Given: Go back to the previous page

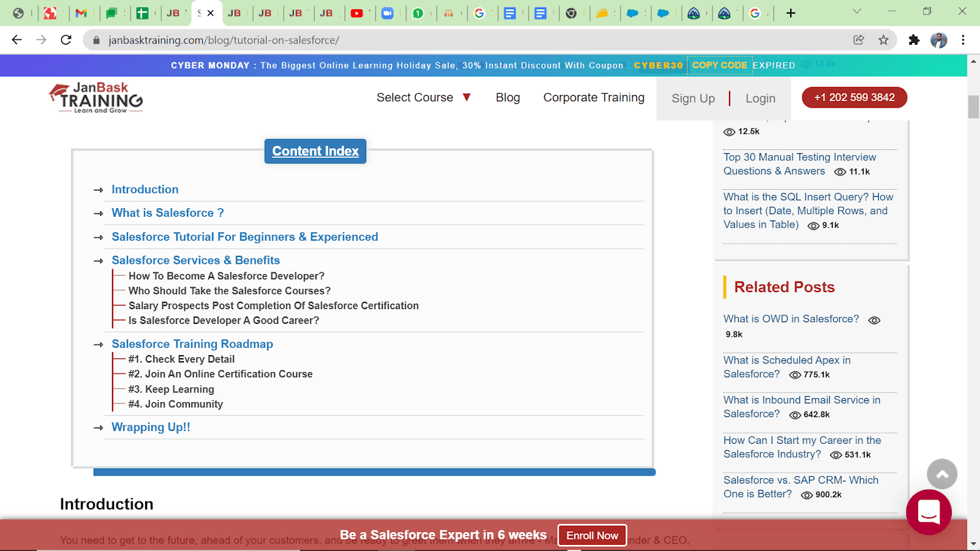Looking at the screenshot, I should click(x=17, y=40).
